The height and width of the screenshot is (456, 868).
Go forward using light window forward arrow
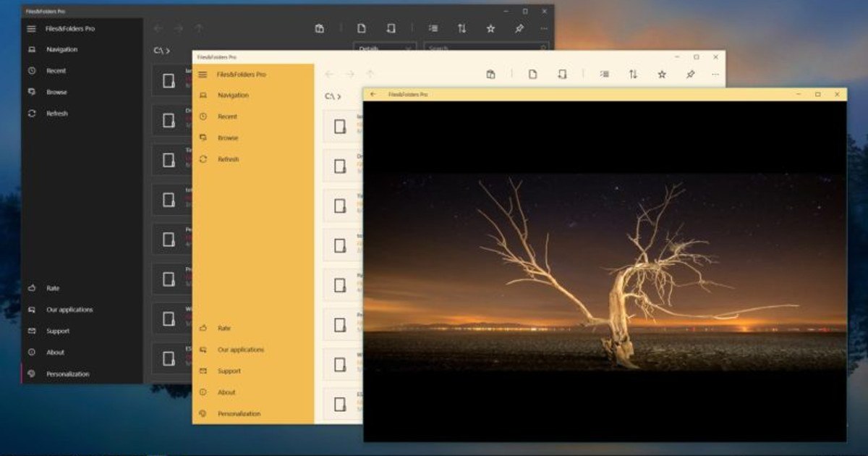[349, 75]
